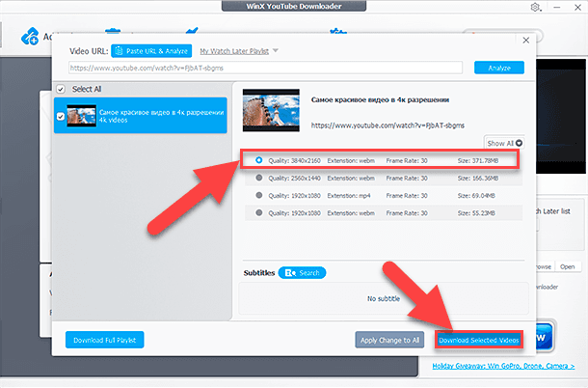The height and width of the screenshot is (388, 588).
Task: Click the video thumbnail in the playlist item
Action: click(81, 116)
